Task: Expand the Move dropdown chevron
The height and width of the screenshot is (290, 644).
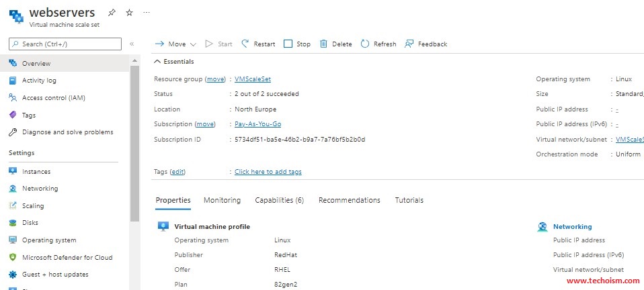Action: click(193, 44)
